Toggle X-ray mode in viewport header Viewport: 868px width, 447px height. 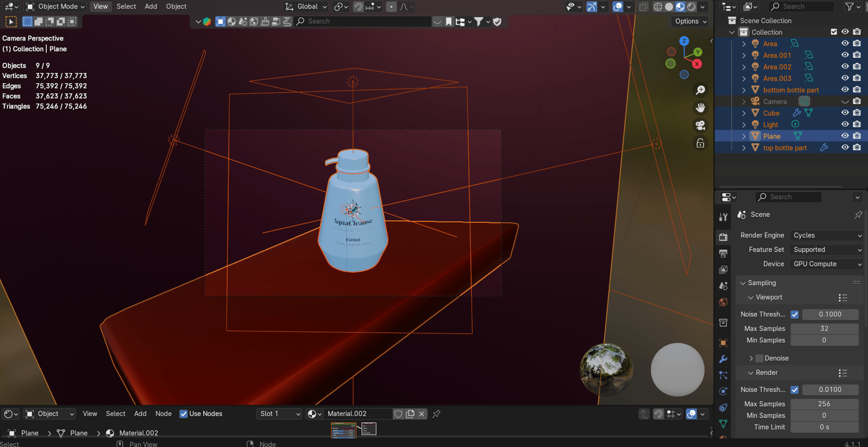tap(643, 7)
